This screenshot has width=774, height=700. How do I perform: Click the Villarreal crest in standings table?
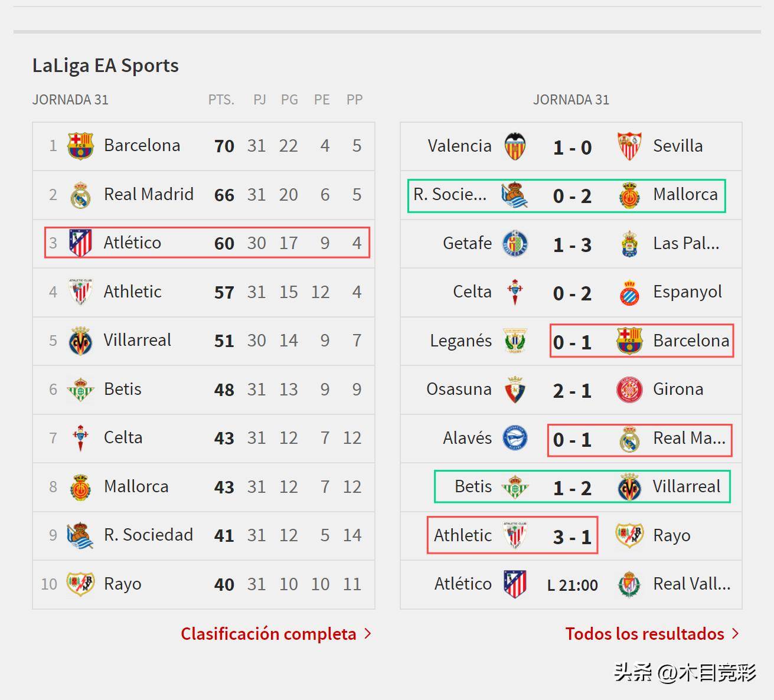(x=80, y=341)
